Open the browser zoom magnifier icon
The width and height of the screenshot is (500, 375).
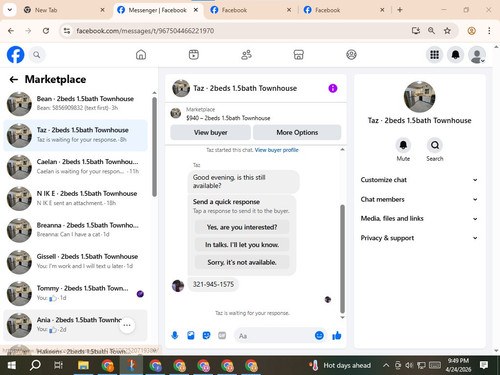(431, 31)
